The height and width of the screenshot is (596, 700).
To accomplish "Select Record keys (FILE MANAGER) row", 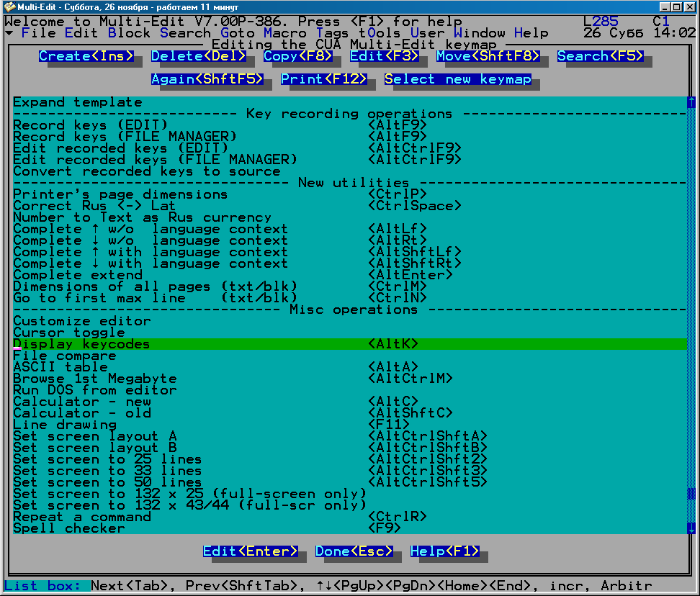I will (x=350, y=137).
